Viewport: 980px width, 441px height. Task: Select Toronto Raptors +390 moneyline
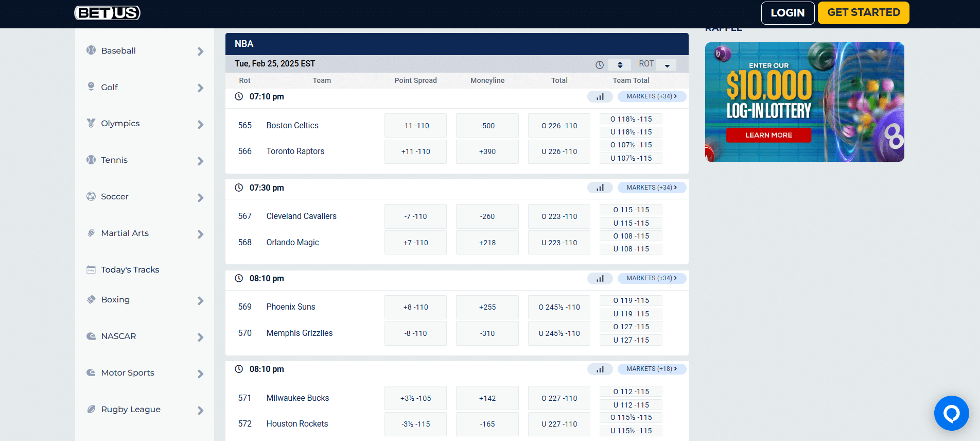(x=487, y=151)
